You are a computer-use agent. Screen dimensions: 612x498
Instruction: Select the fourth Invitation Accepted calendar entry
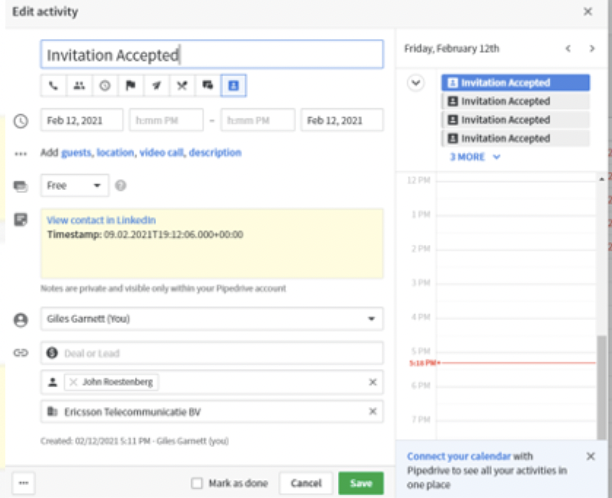[x=516, y=138]
